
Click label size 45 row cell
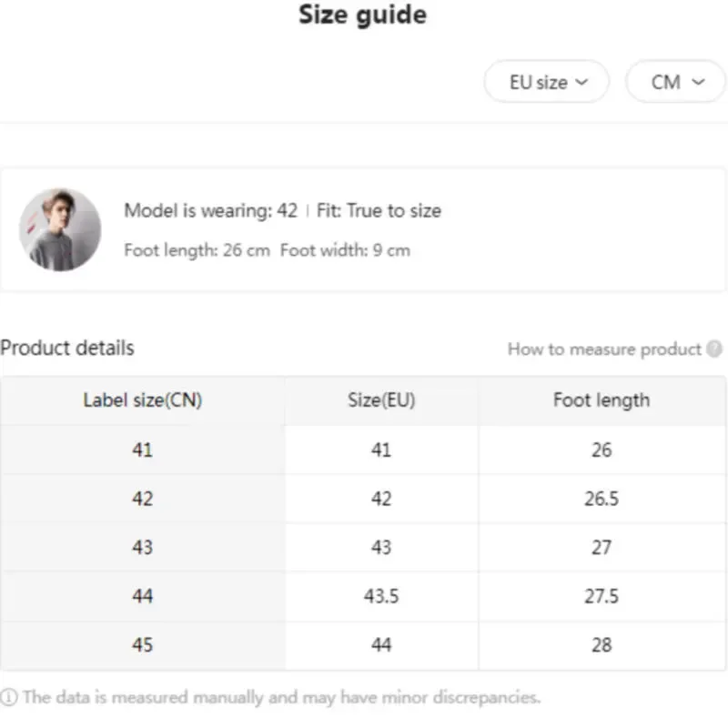143,645
